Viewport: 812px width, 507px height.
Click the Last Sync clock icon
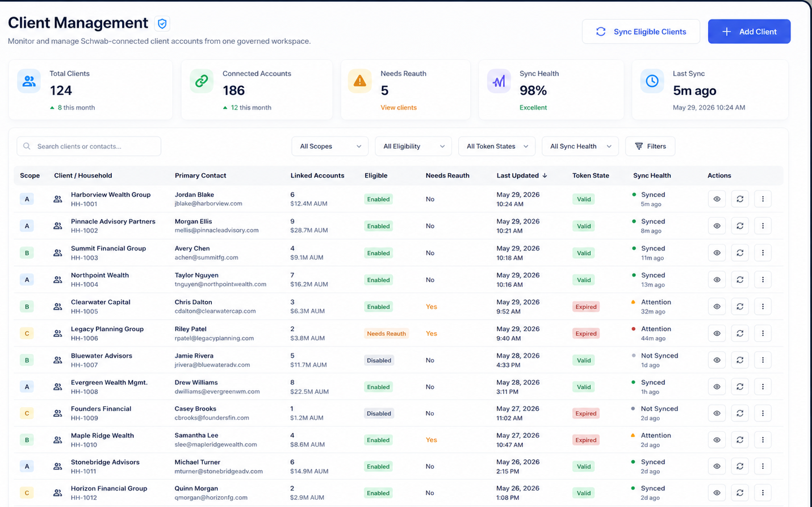[x=652, y=81]
